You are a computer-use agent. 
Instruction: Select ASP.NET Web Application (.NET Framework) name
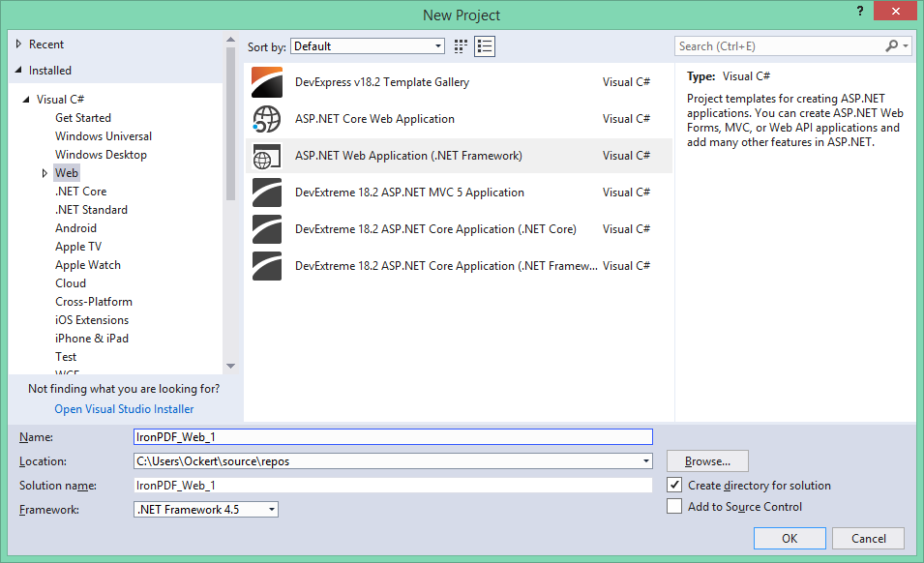click(x=408, y=156)
